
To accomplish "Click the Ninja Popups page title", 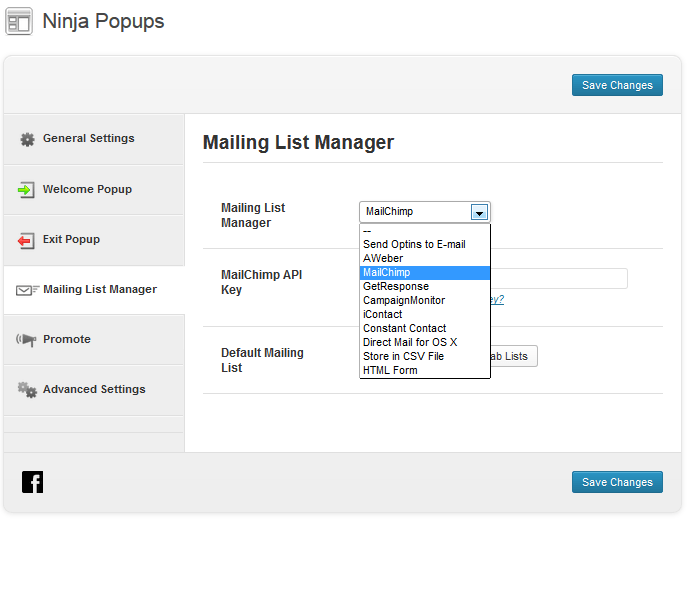I will click(x=103, y=21).
